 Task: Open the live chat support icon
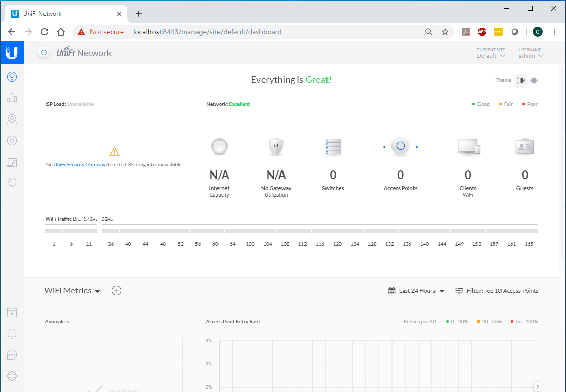tap(12, 355)
